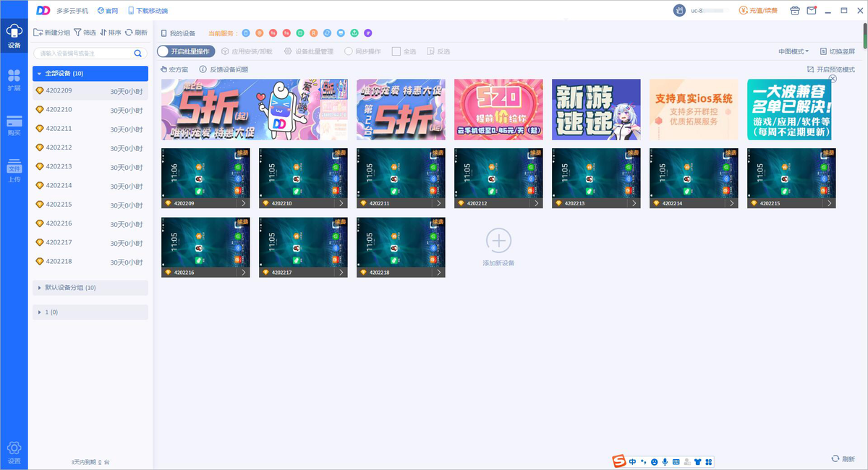
Task: Click the 添加新设备 plus icon
Action: click(498, 241)
